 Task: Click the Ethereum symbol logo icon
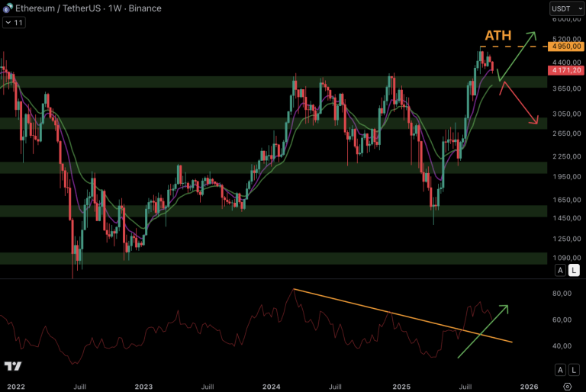pyautogui.click(x=8, y=8)
